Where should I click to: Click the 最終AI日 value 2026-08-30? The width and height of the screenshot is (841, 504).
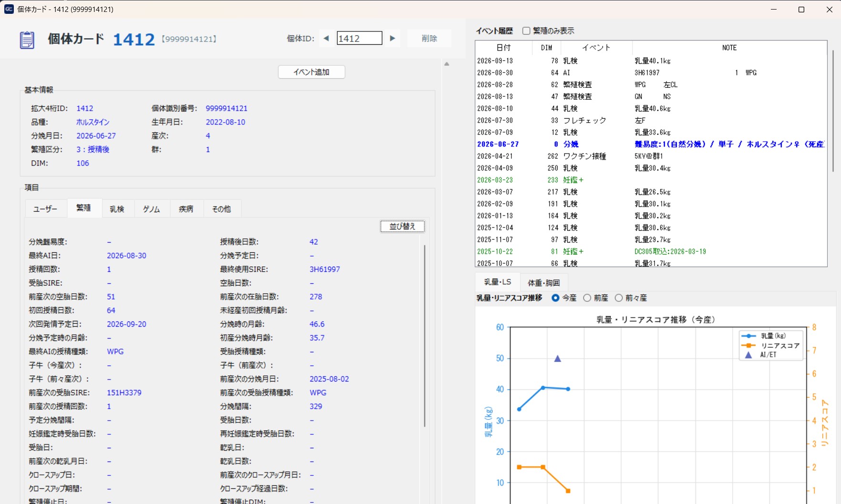click(126, 256)
